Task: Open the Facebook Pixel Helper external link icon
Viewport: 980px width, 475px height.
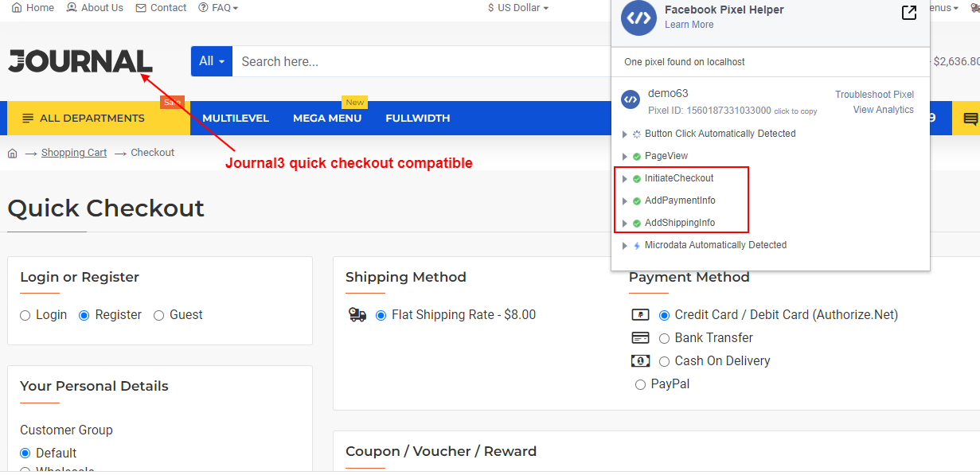Action: pyautogui.click(x=909, y=13)
